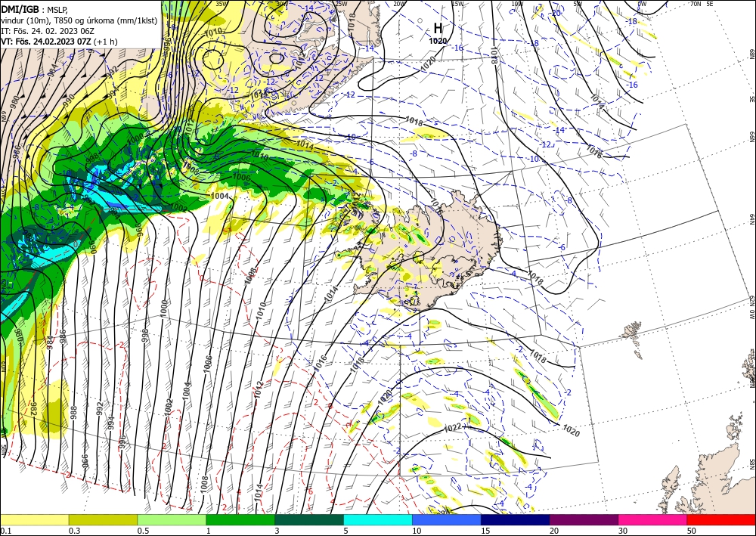This screenshot has height=536, width=756.
Task: Click the light yellow 0.1 legend swatch
Action: (x=34, y=519)
